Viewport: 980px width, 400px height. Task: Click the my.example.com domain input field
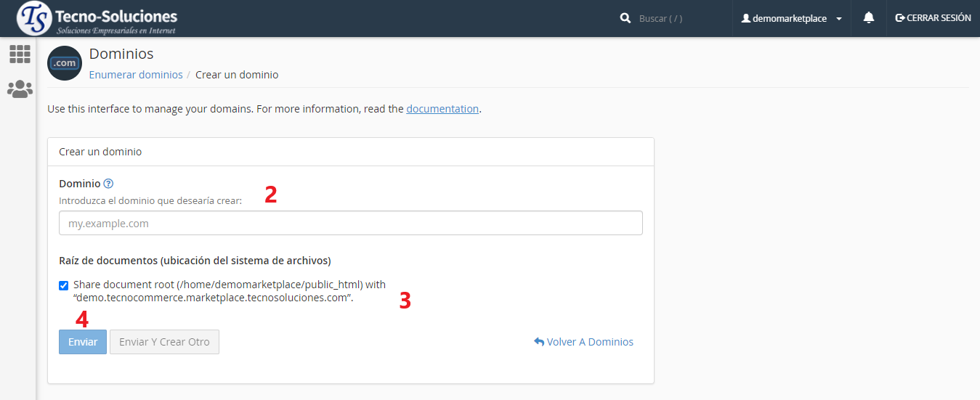(x=350, y=224)
